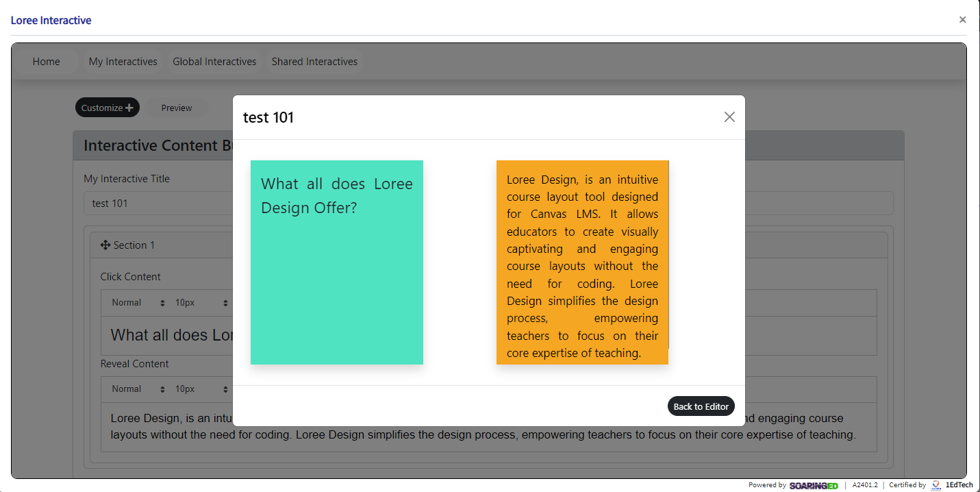Click the SoaringEd logo in the footer
Viewport: 980px width, 492px height.
[814, 485]
